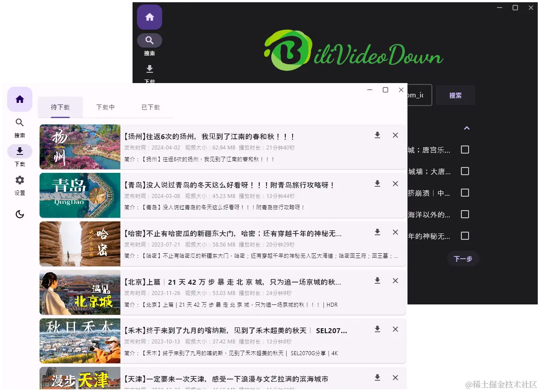Download the 青岛 video
The height and width of the screenshot is (392, 540).
(377, 184)
